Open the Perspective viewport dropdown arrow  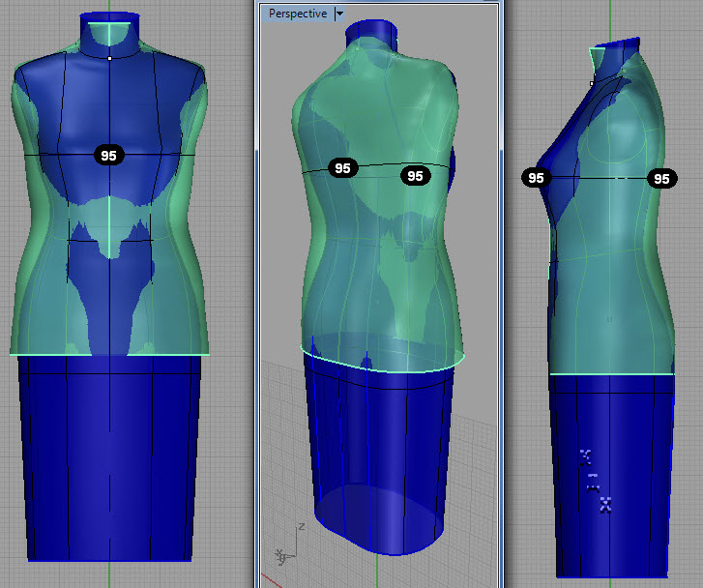pyautogui.click(x=339, y=14)
